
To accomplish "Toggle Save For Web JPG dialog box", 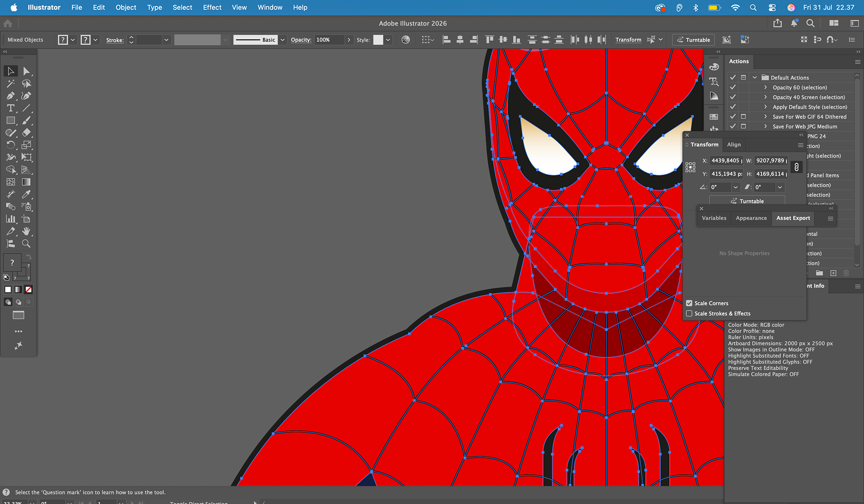I will [x=743, y=126].
